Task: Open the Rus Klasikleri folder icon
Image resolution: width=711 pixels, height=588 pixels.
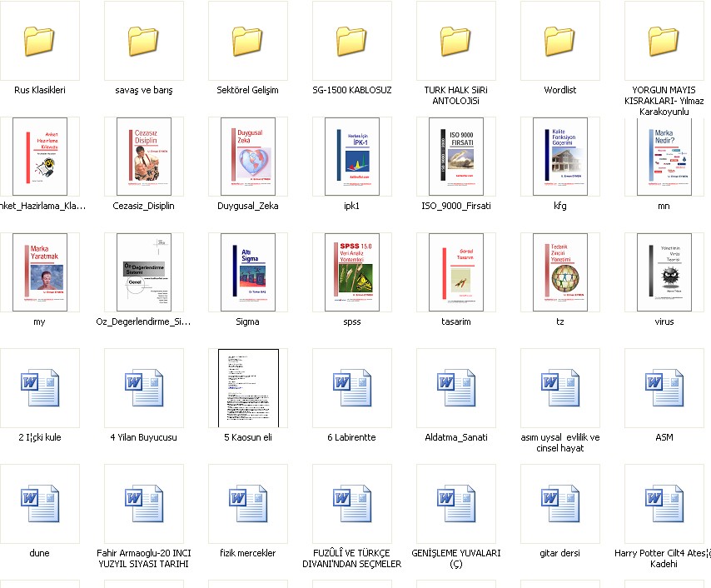Action: [39, 41]
